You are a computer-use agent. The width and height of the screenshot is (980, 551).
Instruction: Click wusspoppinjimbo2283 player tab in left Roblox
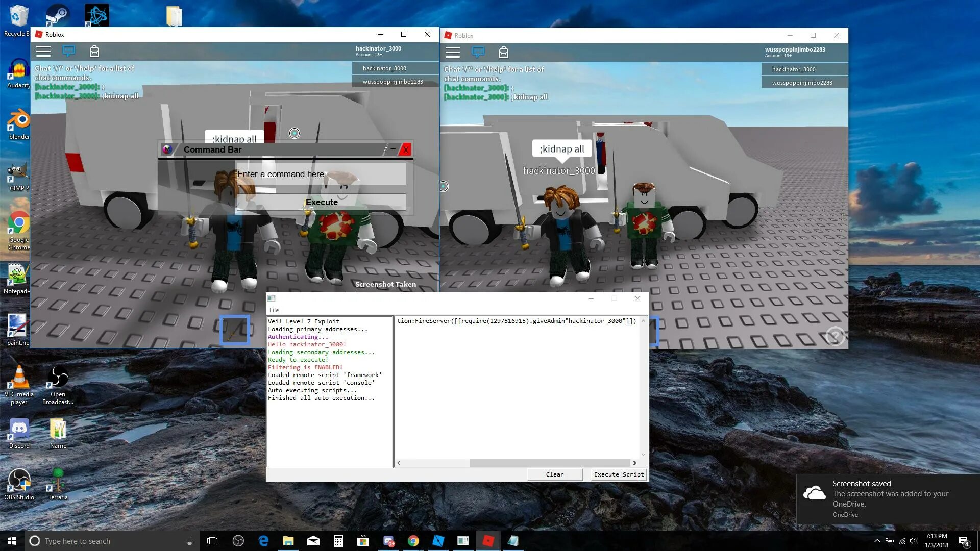(393, 82)
